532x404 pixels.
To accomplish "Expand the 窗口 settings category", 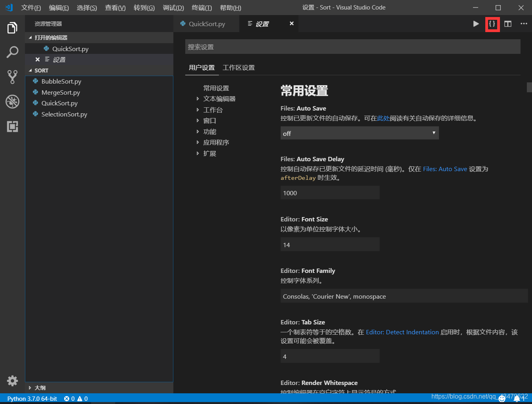I will 210,120.
